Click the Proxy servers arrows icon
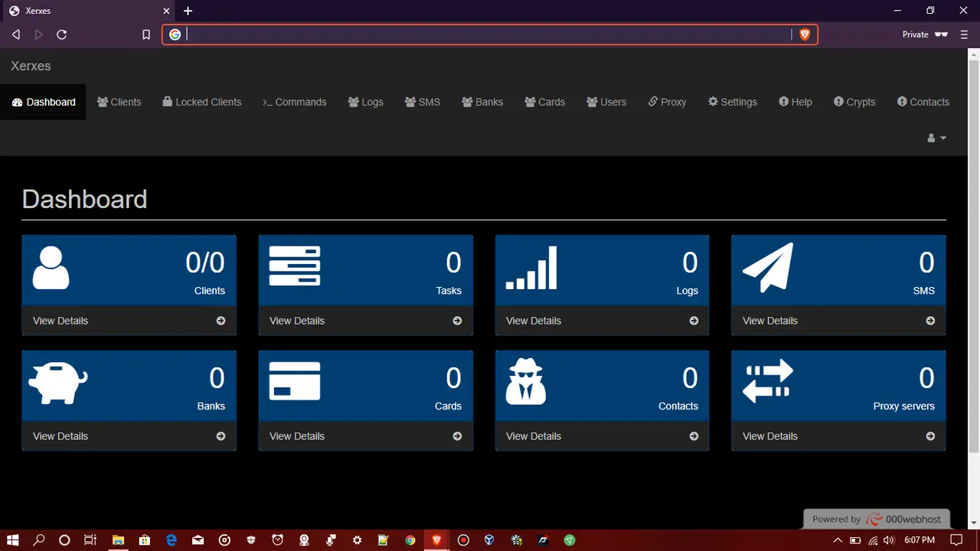This screenshot has width=980, height=551. [768, 381]
